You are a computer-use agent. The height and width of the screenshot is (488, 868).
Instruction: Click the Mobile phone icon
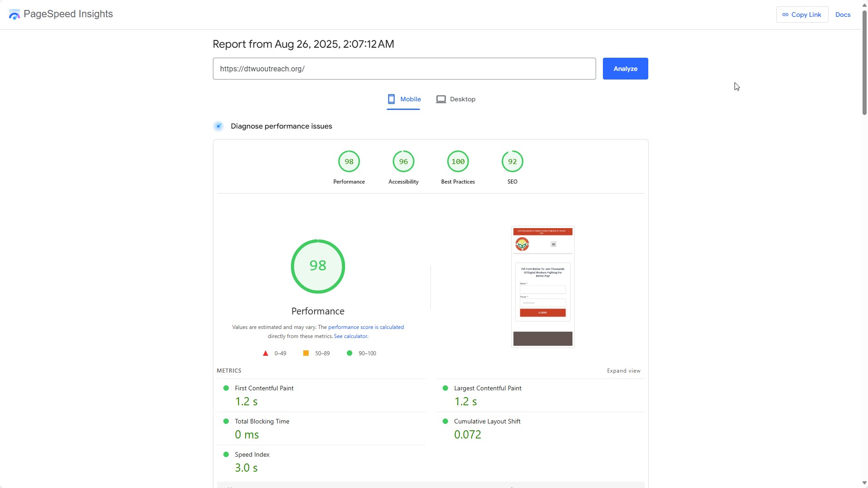pyautogui.click(x=391, y=99)
